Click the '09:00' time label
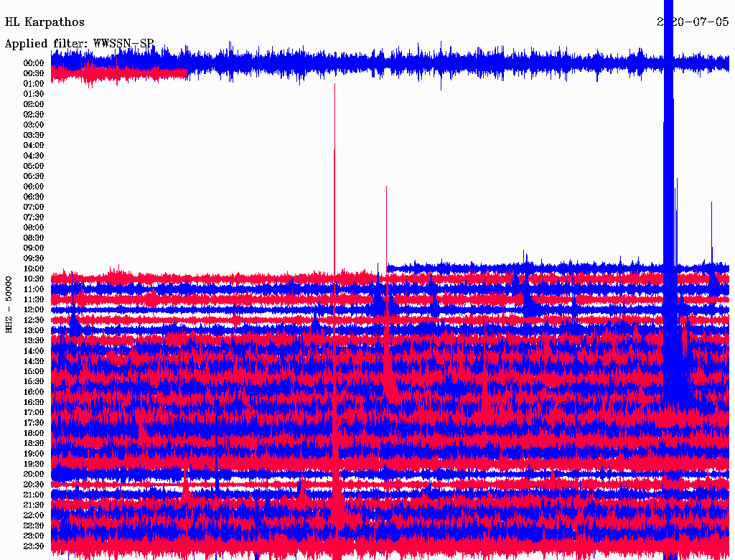The image size is (735, 560). pos(34,248)
